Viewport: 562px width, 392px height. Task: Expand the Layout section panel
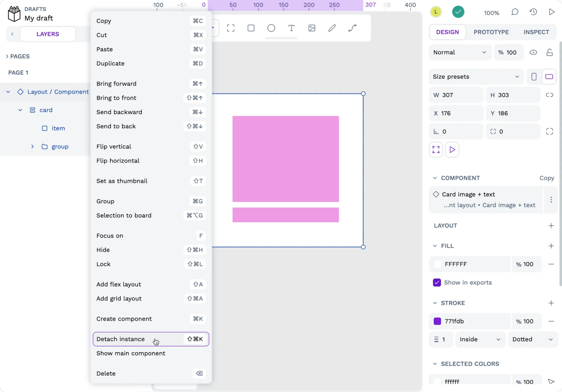pyautogui.click(x=550, y=225)
